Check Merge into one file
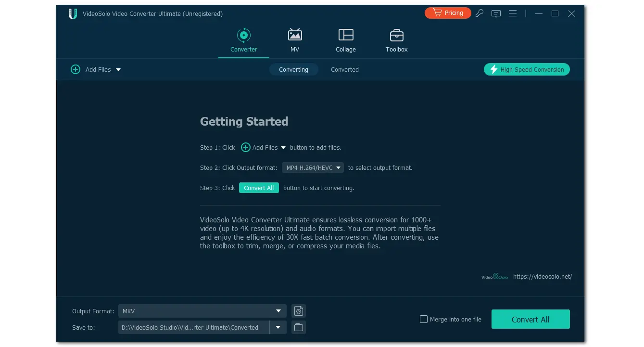644x347 pixels. point(424,319)
